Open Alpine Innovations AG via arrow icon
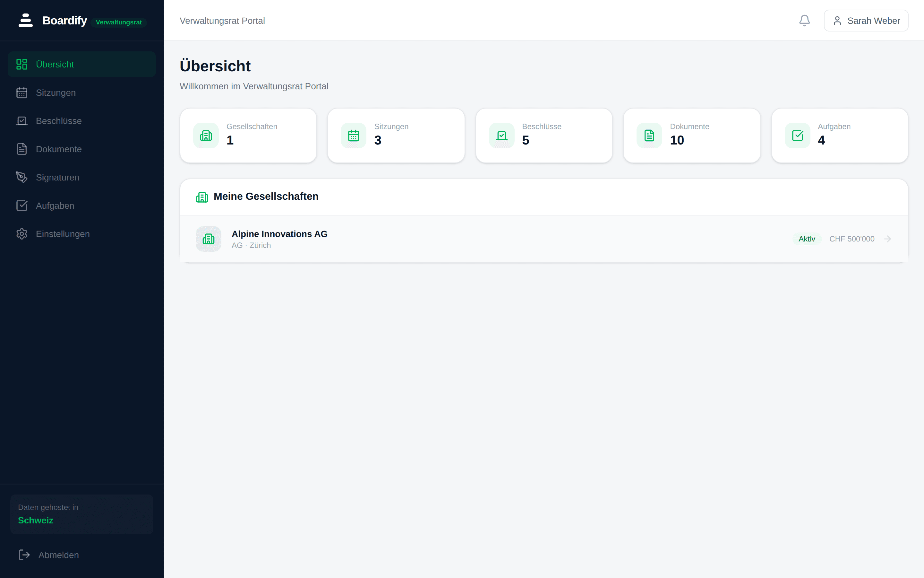The image size is (924, 578). pos(887,239)
